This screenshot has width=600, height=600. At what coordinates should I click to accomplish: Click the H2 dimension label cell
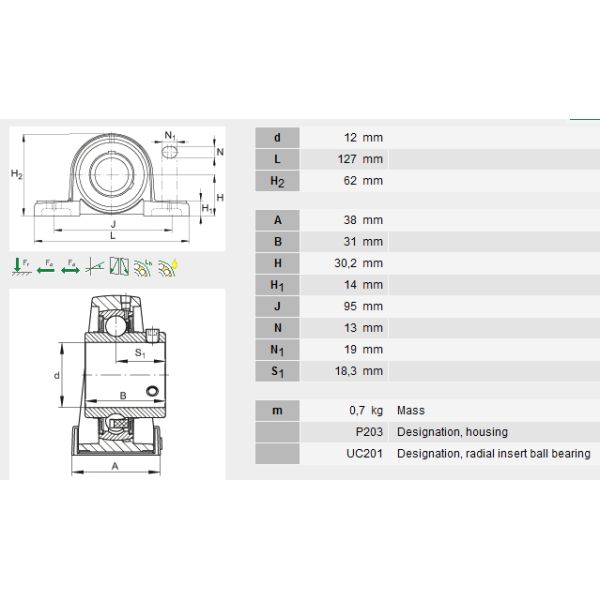(x=277, y=181)
